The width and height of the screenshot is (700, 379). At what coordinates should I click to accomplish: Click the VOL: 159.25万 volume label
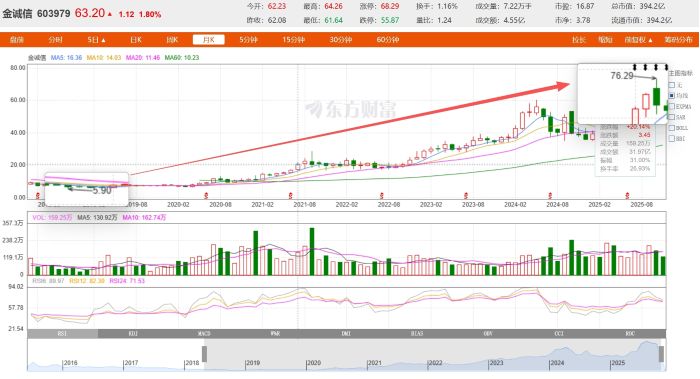(52, 217)
